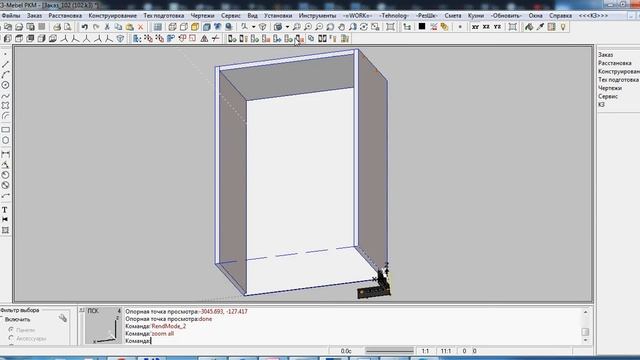Click Заказ in right side panel

[605, 55]
